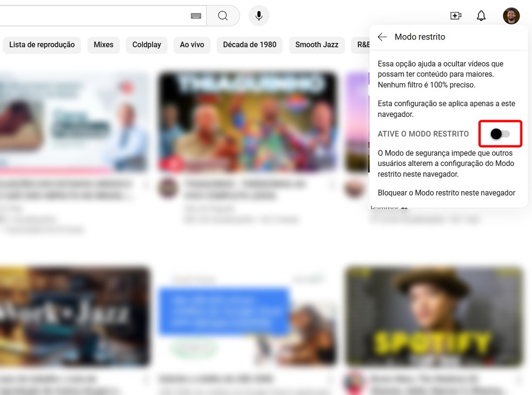Click the profile avatar picture
The width and height of the screenshot is (532, 395).
[x=510, y=16]
